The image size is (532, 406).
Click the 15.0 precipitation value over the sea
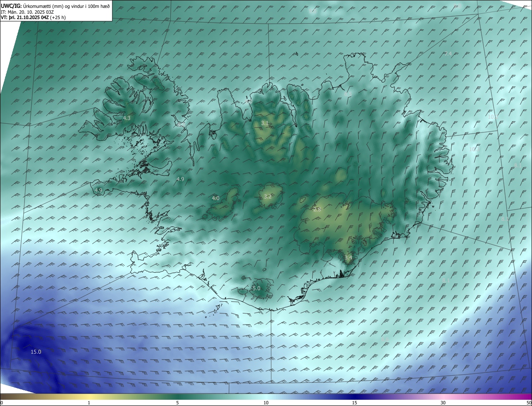36,352
